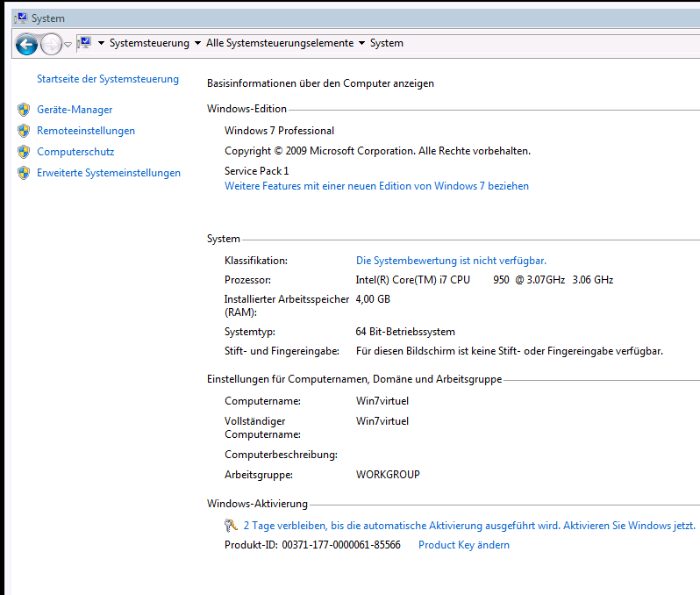Click the greyed Forward arrow button
The height and width of the screenshot is (595, 700).
pos(52,44)
